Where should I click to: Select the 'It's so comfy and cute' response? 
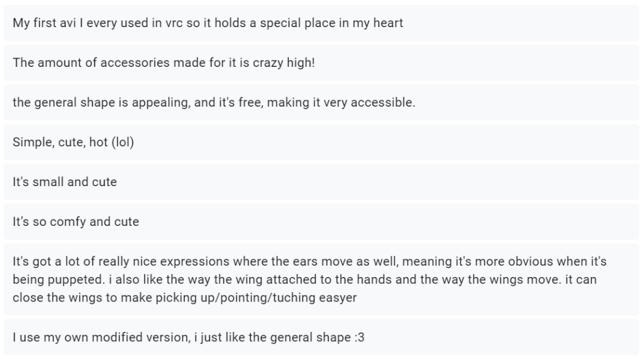coord(321,221)
